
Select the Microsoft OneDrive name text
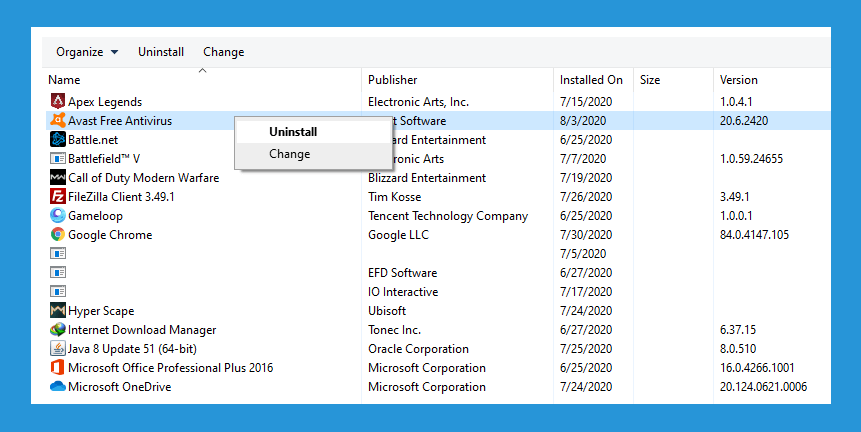(120, 386)
